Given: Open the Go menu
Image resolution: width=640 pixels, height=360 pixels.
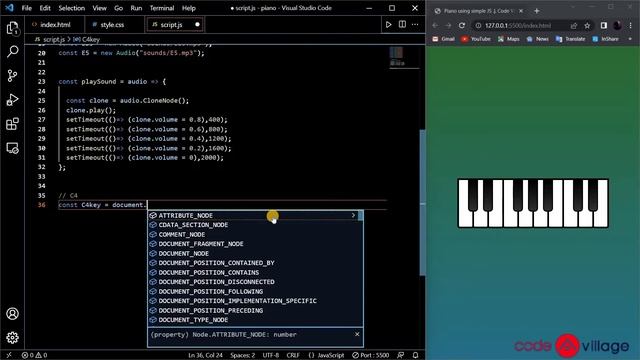Looking at the screenshot, I should (x=118, y=8).
